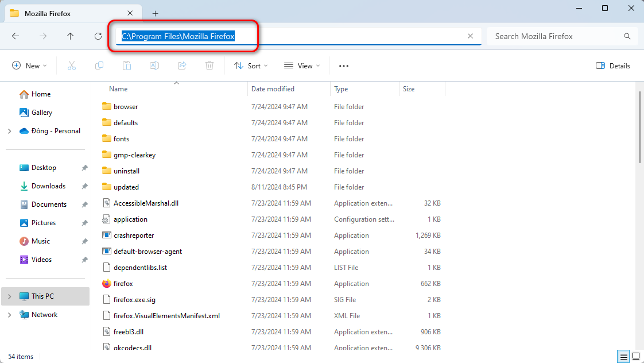Unpin Desktop using its pin icon
644x363 pixels.
pyautogui.click(x=84, y=168)
